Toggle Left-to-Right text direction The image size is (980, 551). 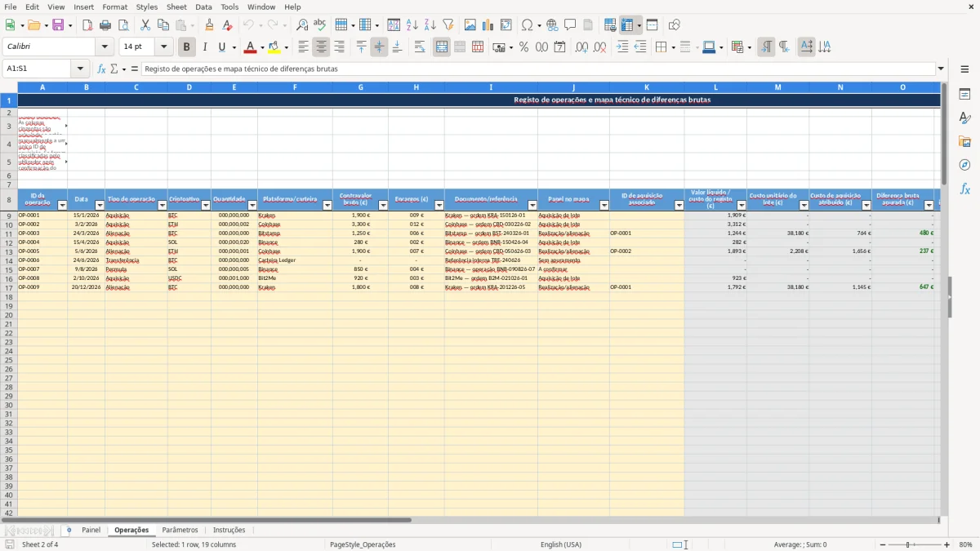[766, 47]
